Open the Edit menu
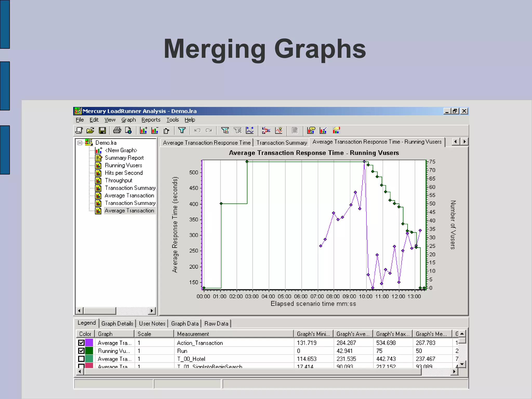 pos(94,120)
